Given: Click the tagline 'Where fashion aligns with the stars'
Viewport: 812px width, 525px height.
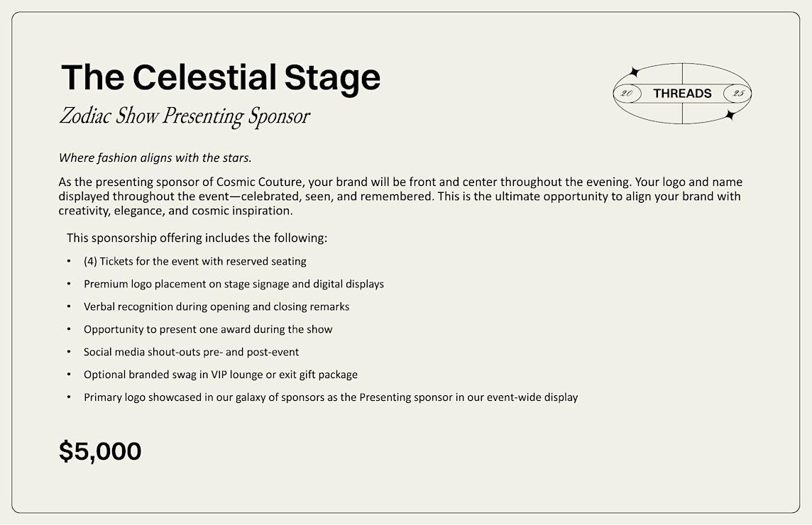Looking at the screenshot, I should [155, 158].
